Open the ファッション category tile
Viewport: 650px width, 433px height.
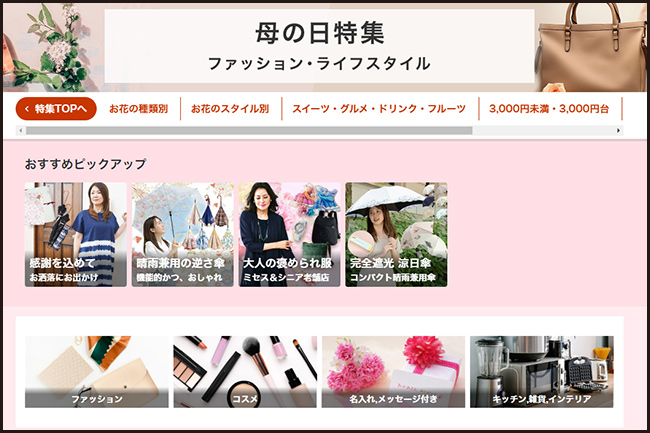pyautogui.click(x=97, y=372)
